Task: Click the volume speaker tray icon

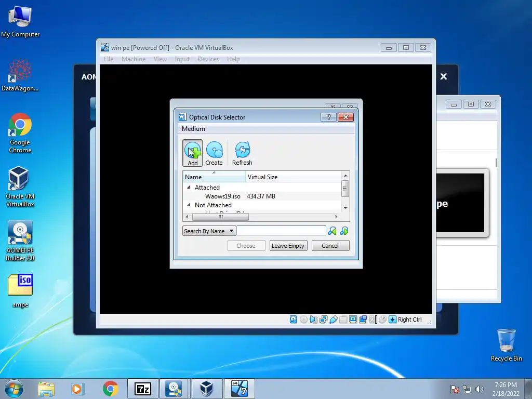Action: pos(480,389)
